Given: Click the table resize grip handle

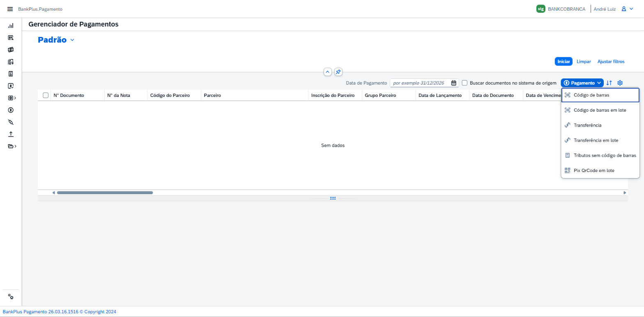Looking at the screenshot, I should tap(333, 198).
